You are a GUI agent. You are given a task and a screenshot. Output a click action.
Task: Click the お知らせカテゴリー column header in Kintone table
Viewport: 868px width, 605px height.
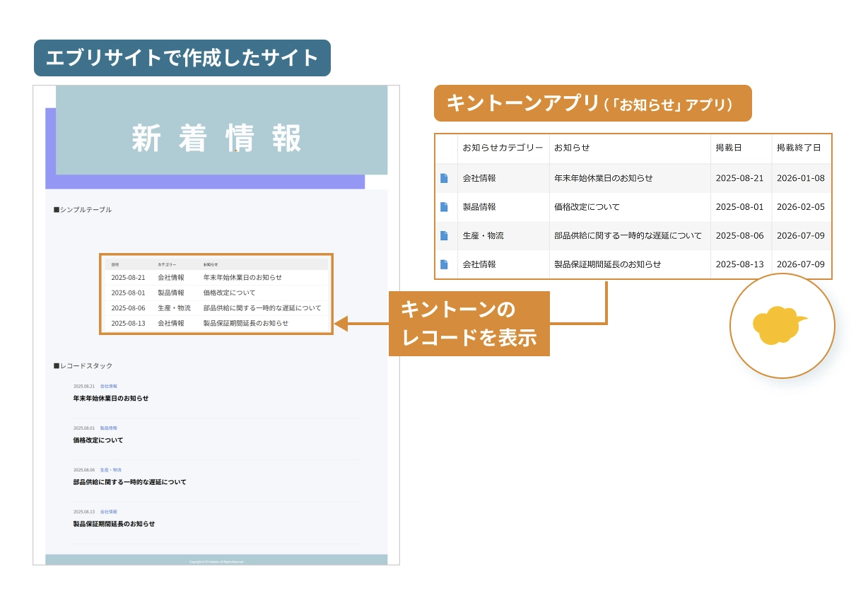tap(503, 148)
